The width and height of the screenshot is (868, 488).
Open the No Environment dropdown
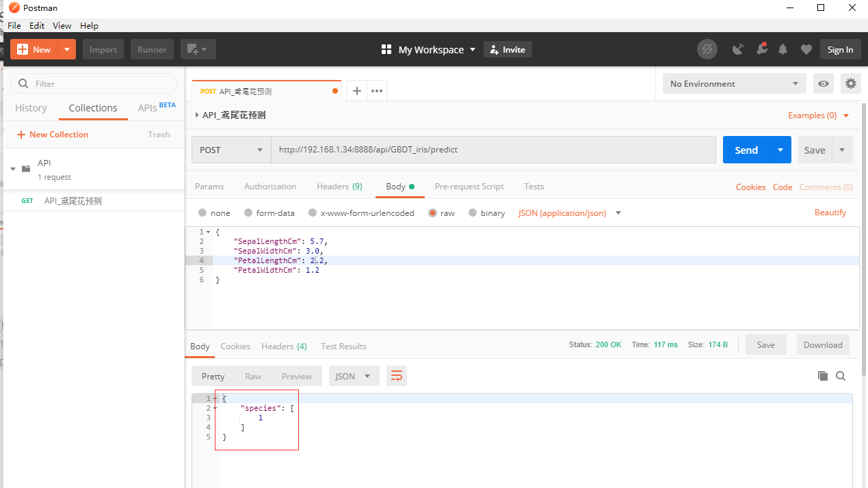(734, 83)
